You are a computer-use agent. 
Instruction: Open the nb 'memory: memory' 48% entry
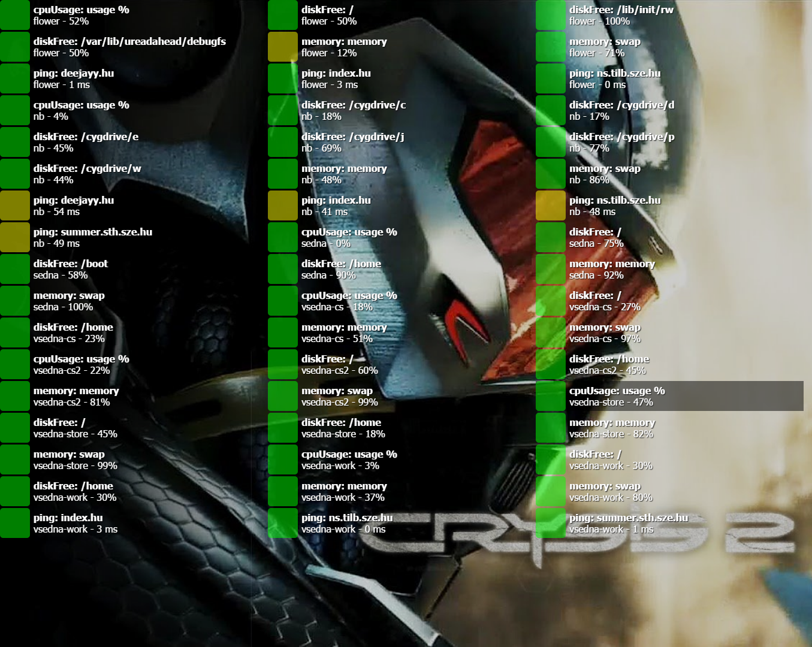click(x=402, y=174)
